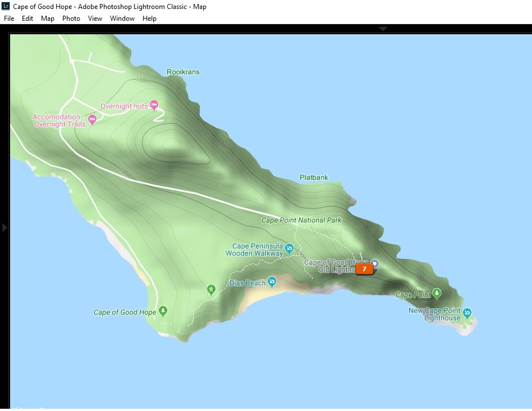Expand the top panel with the arrow
Image resolution: width=532 pixels, height=411 pixels.
(383, 29)
